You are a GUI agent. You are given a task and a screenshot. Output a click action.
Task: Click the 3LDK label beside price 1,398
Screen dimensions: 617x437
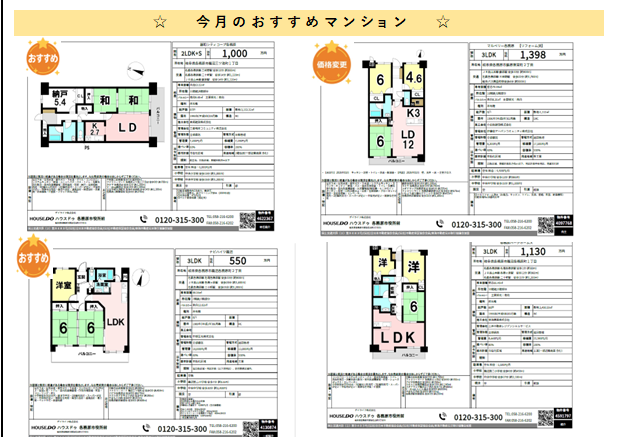point(489,55)
